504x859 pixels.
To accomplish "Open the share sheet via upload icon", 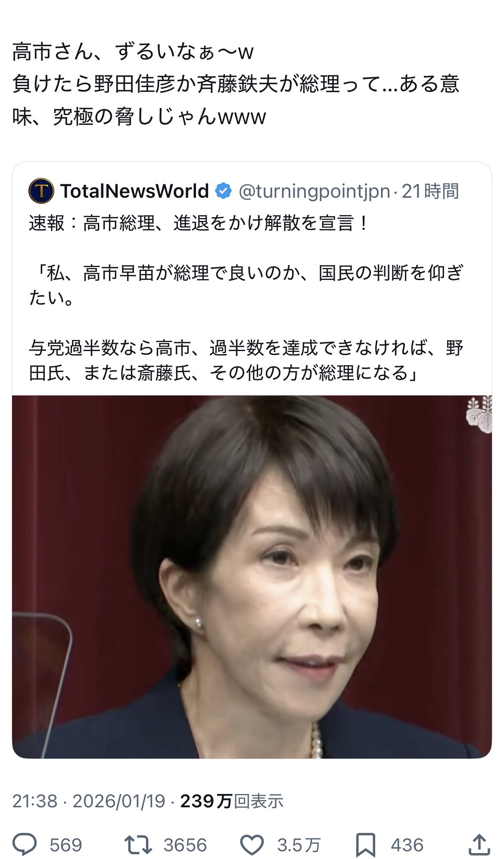I will point(479,844).
